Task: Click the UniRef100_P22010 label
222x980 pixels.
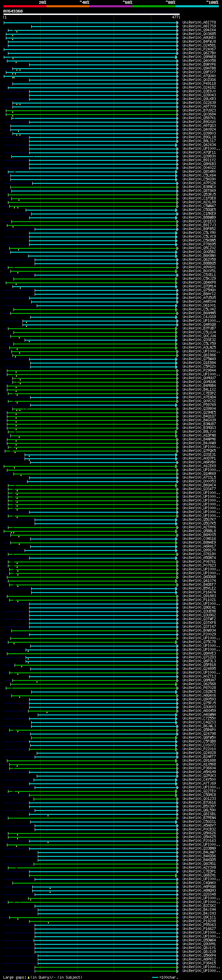Action: (x=199, y=749)
